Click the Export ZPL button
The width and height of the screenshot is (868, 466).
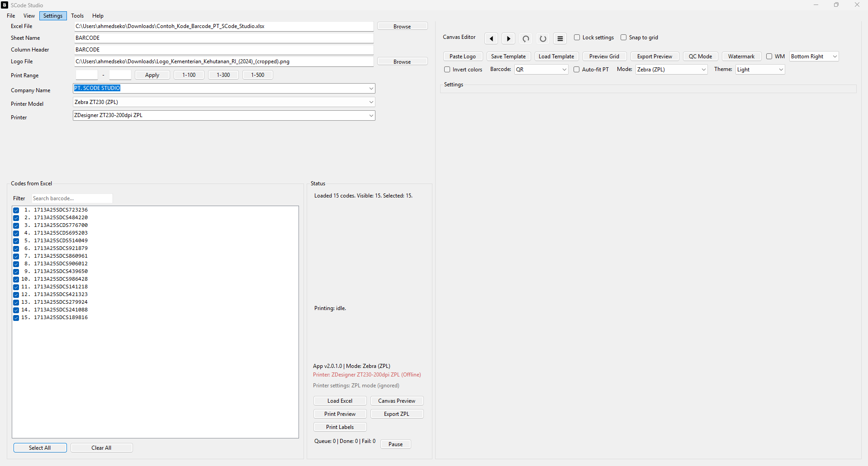tap(397, 414)
